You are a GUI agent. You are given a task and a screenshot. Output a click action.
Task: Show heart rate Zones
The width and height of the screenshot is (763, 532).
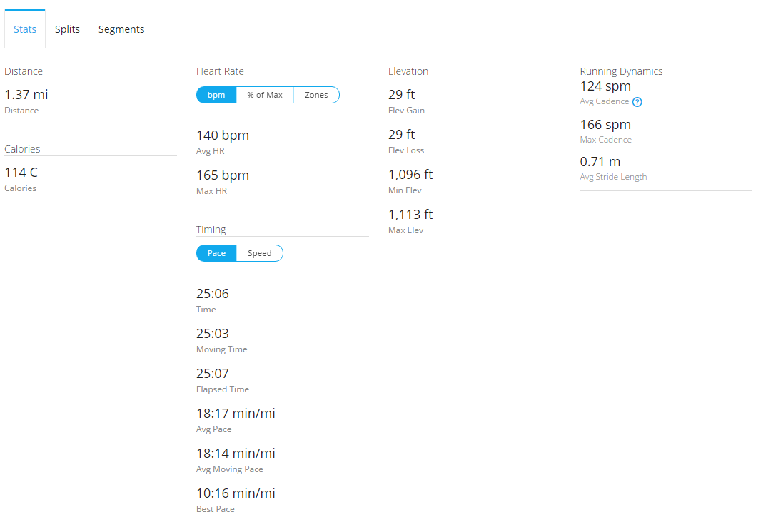pyautogui.click(x=316, y=95)
